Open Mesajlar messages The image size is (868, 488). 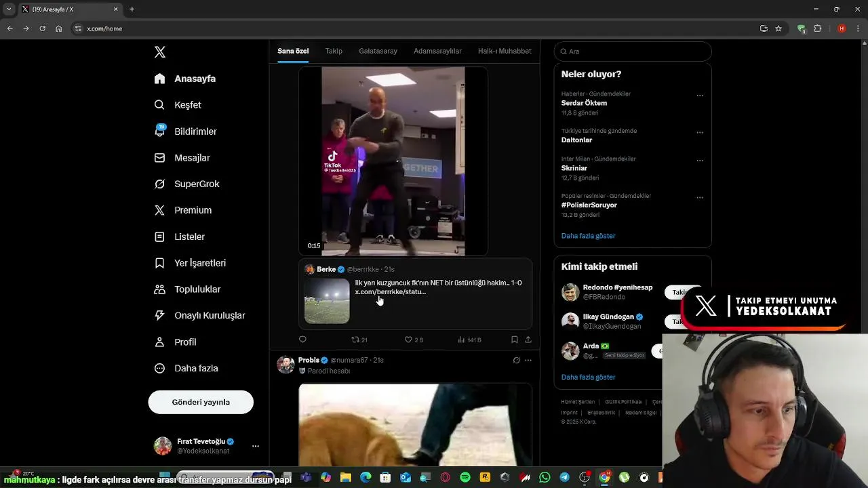click(x=182, y=157)
